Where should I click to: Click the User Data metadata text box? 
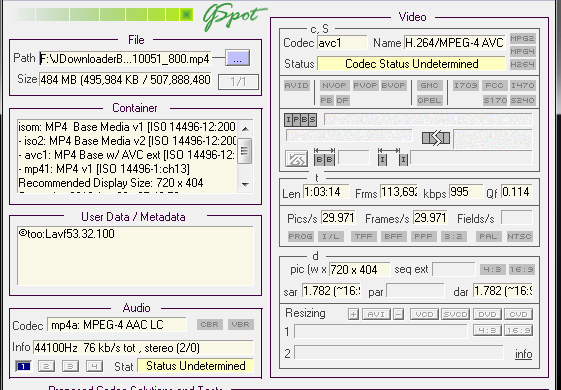135,255
